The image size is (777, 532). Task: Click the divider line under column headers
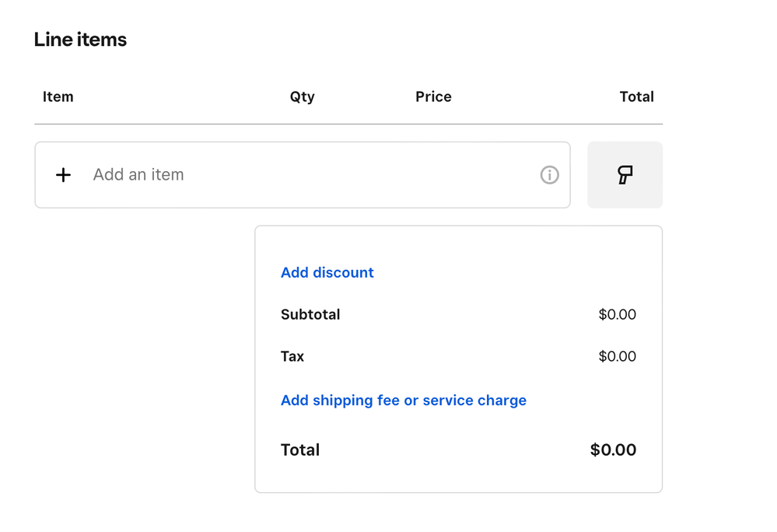click(x=348, y=124)
